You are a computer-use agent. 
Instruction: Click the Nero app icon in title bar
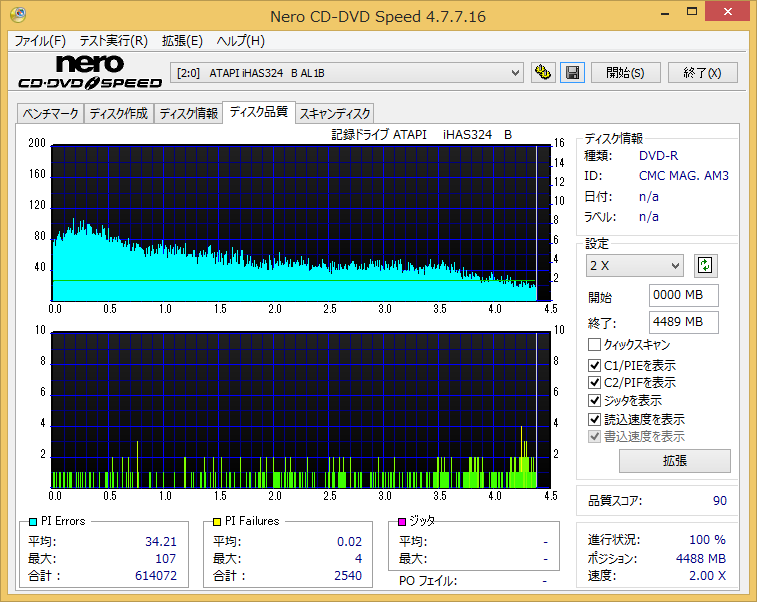click(18, 15)
